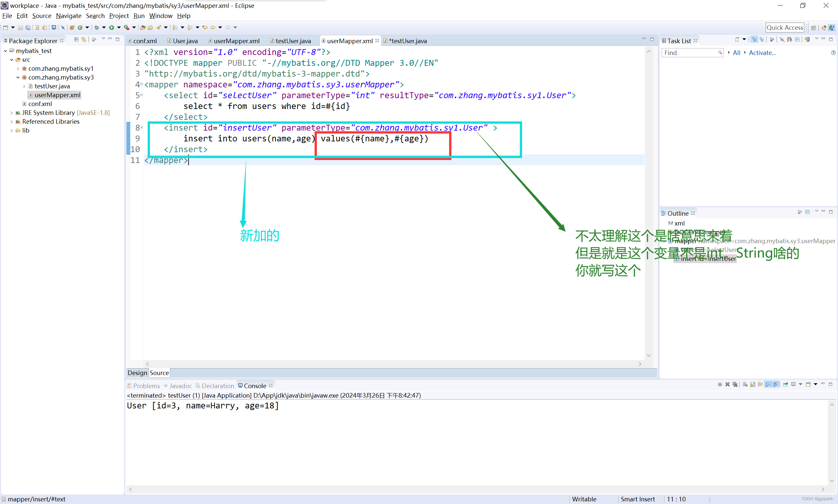
Task: Click Synchronize Changed in Task List
Action: tap(808, 40)
